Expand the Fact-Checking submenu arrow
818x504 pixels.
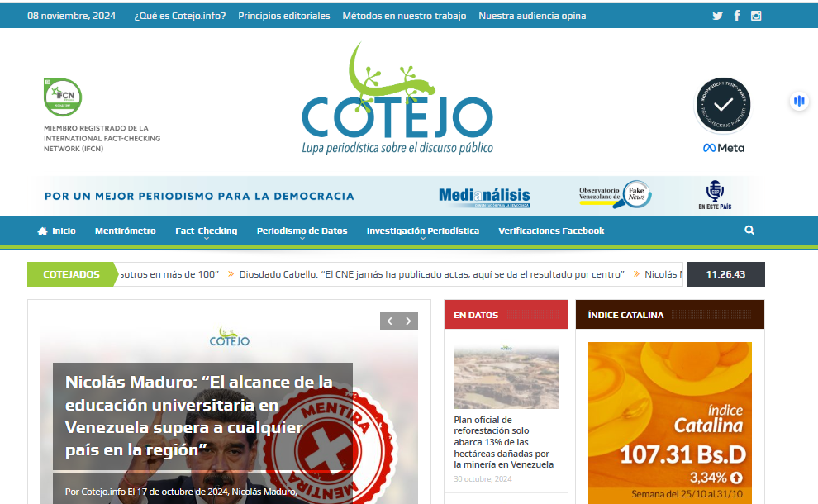[206, 239]
